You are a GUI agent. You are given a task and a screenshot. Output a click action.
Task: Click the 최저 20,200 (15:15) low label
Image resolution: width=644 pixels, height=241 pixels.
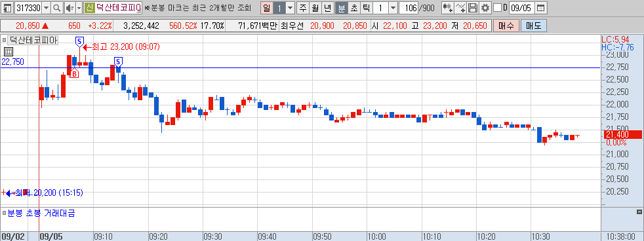tap(49, 193)
